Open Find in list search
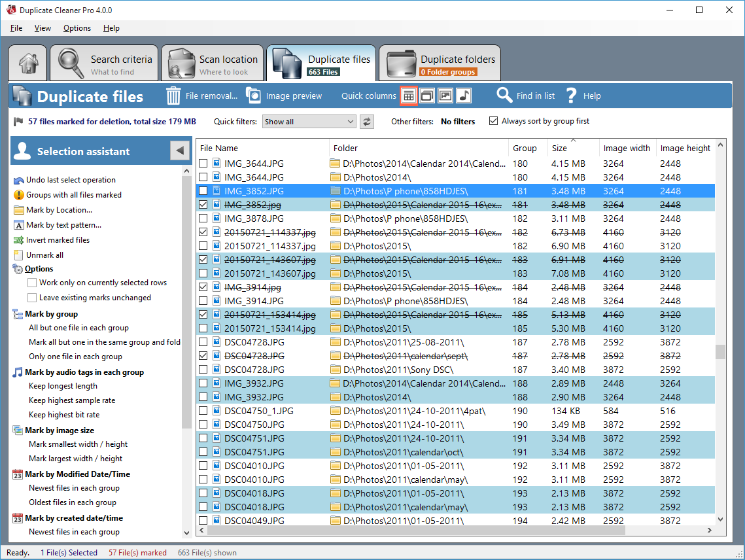The height and width of the screenshot is (560, 745). [525, 96]
